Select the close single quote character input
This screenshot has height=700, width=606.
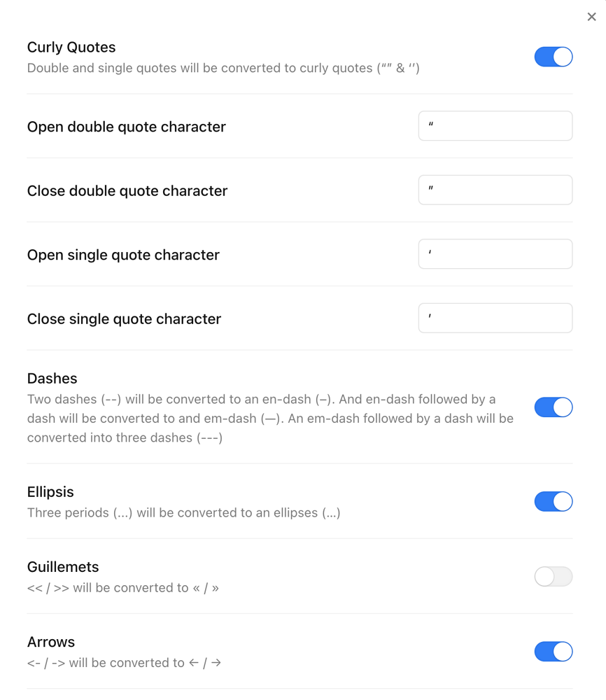[495, 318]
